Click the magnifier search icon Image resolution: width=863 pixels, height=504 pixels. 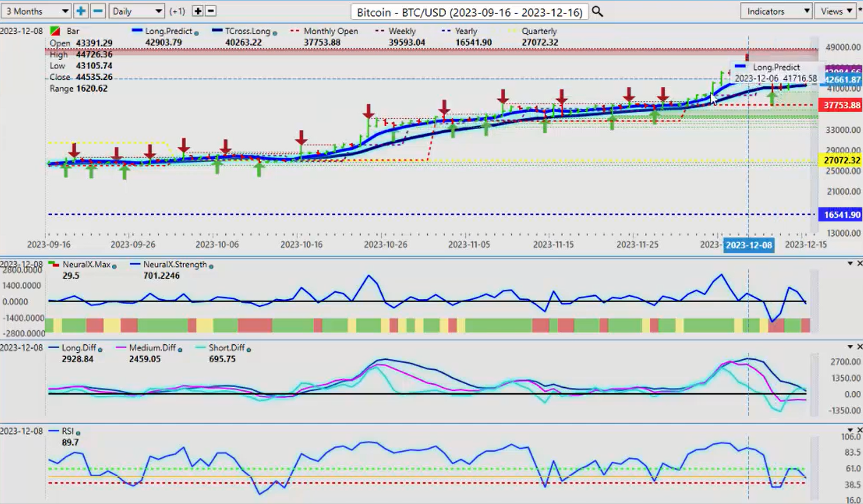(x=597, y=12)
